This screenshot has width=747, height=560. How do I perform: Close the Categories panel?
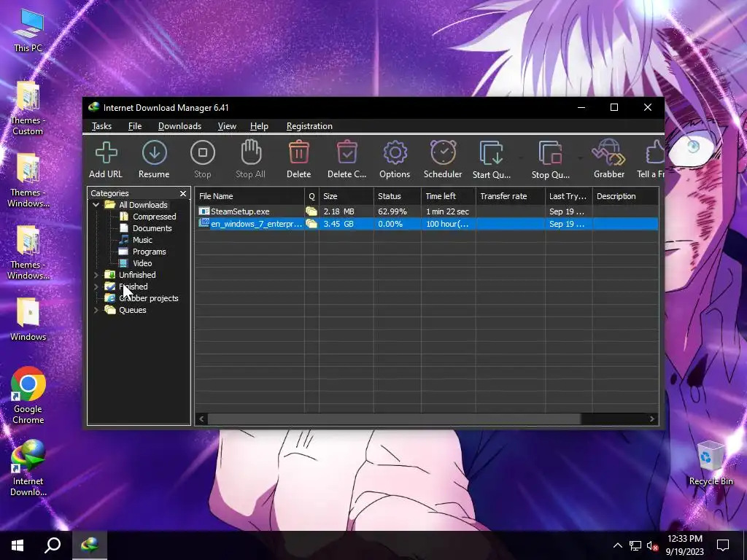coord(183,193)
